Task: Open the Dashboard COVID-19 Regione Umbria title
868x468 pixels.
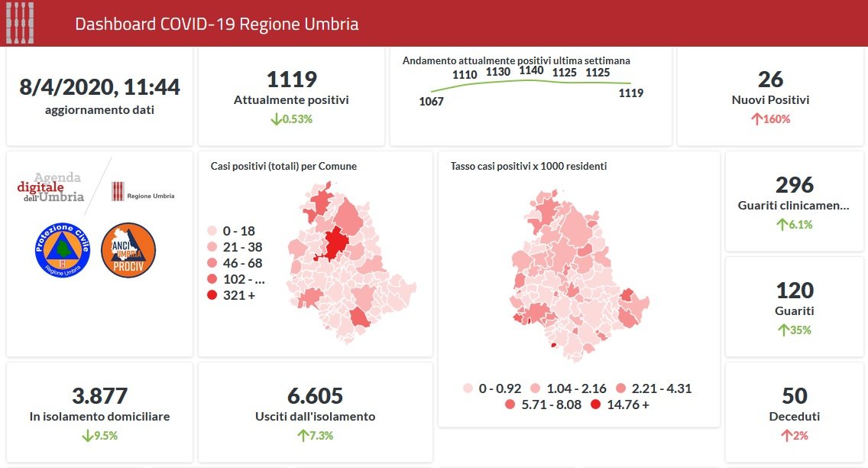Action: click(216, 24)
